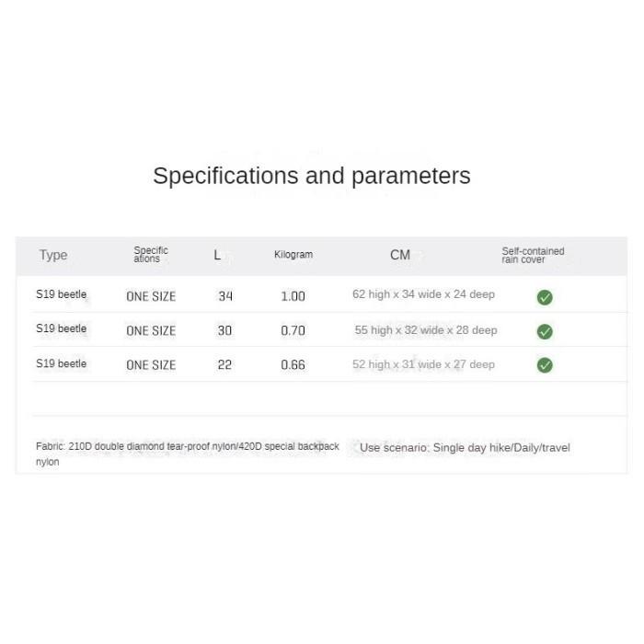
Task: Click the "Self-contained rain cover" header
Action: [533, 255]
